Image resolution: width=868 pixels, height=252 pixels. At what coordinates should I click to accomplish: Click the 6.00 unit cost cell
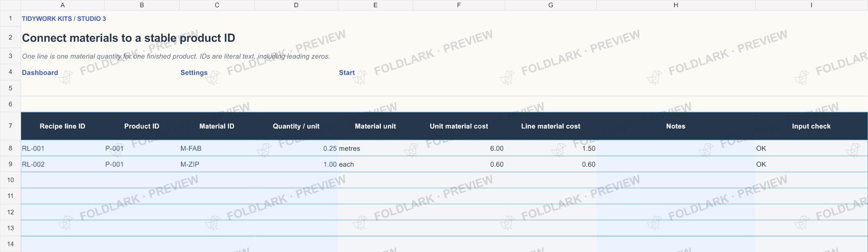[x=459, y=148]
